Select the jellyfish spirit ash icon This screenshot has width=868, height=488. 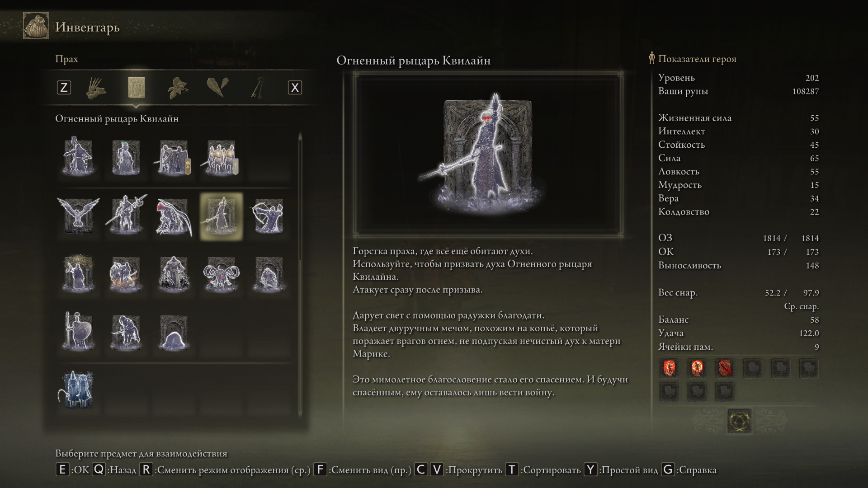(174, 333)
